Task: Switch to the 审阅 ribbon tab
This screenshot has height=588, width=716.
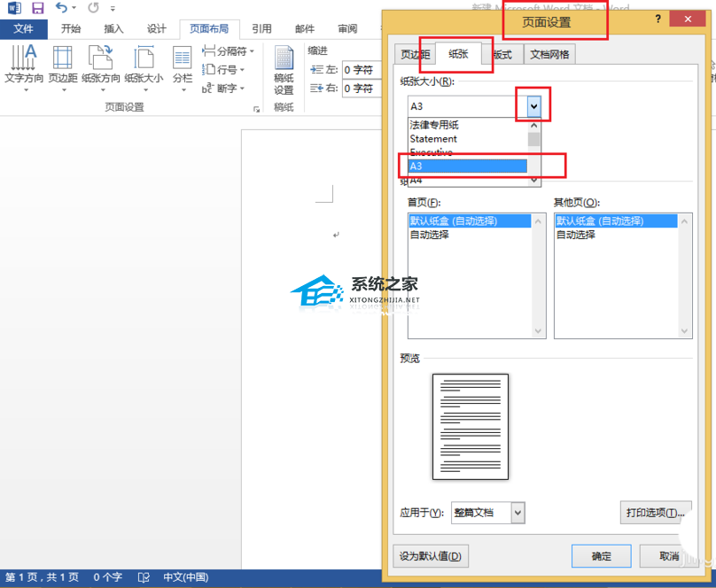Action: [x=347, y=28]
